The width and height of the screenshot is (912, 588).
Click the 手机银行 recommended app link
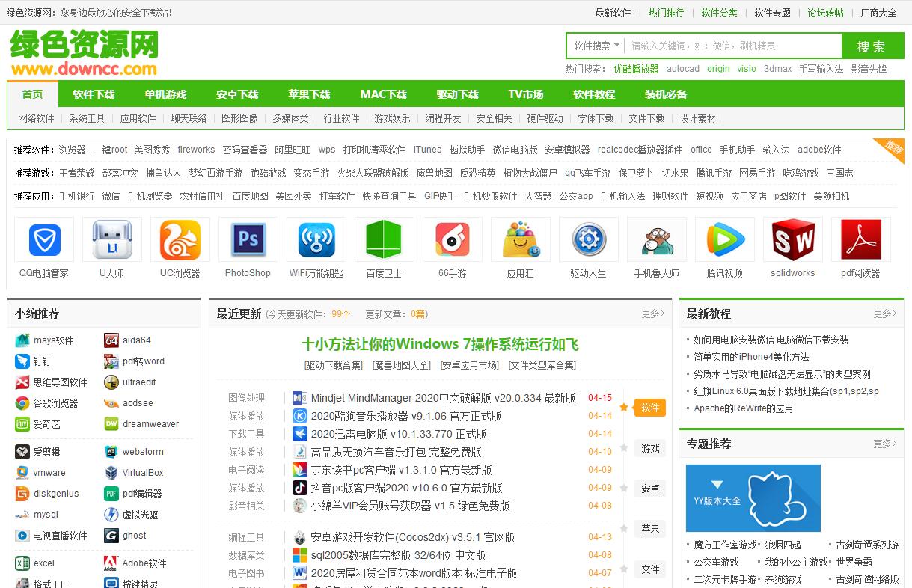pyautogui.click(x=77, y=196)
